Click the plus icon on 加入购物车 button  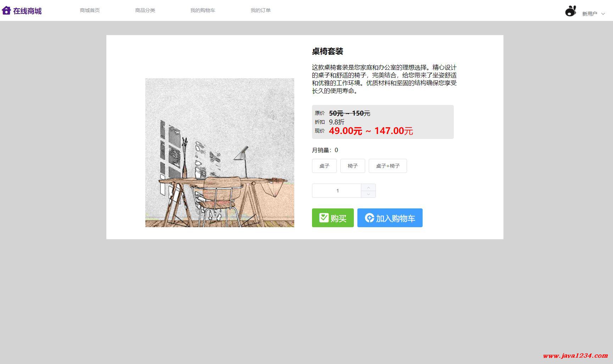(x=369, y=218)
